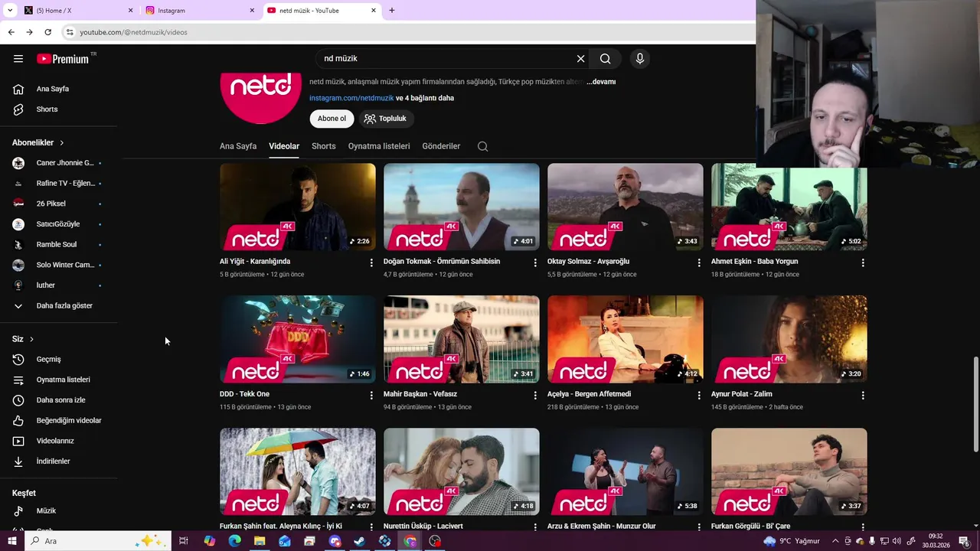Open the Oynatma listeleri channel tab
Viewport: 980px width, 551px height.
point(379,146)
